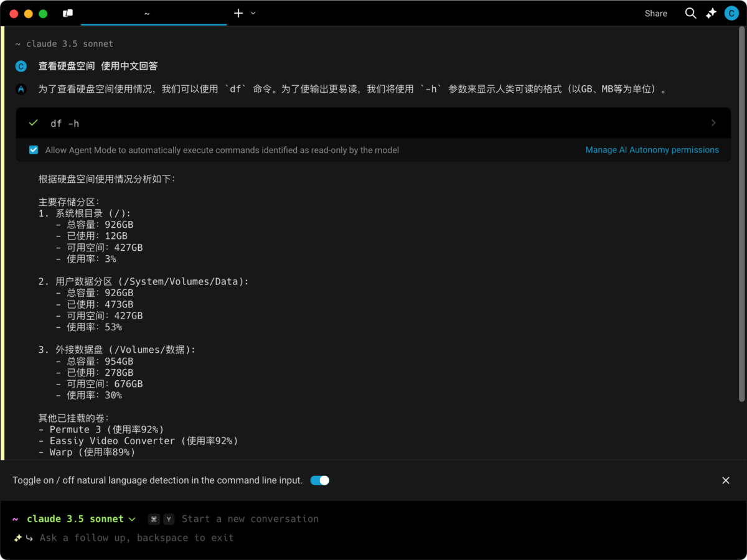Expand the new tab options chevron

(253, 13)
